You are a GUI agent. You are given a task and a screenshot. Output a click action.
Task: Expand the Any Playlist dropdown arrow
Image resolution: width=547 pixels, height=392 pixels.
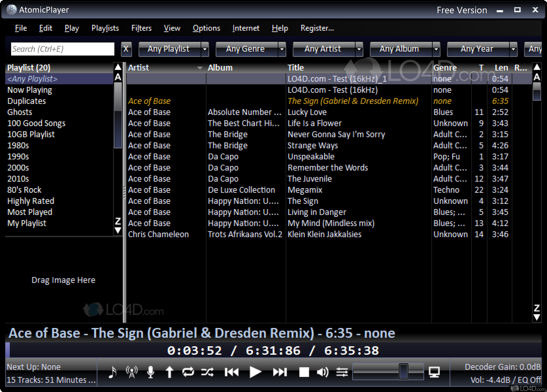pyautogui.click(x=205, y=49)
